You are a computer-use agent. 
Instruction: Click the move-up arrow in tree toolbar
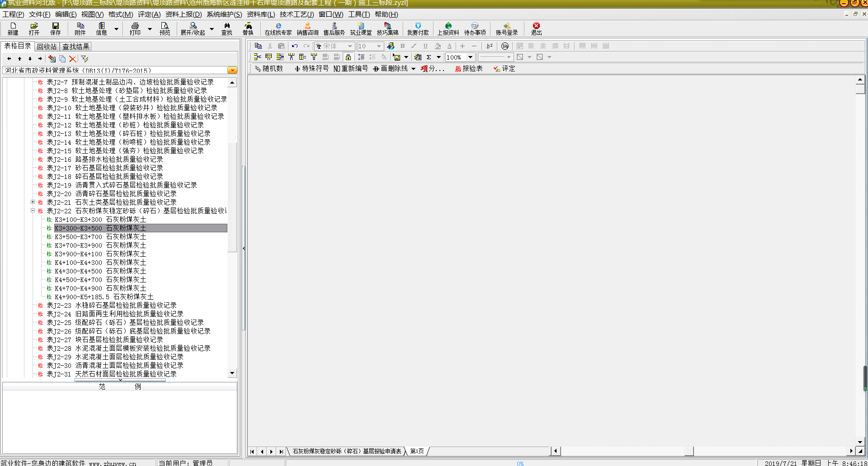pyautogui.click(x=19, y=59)
